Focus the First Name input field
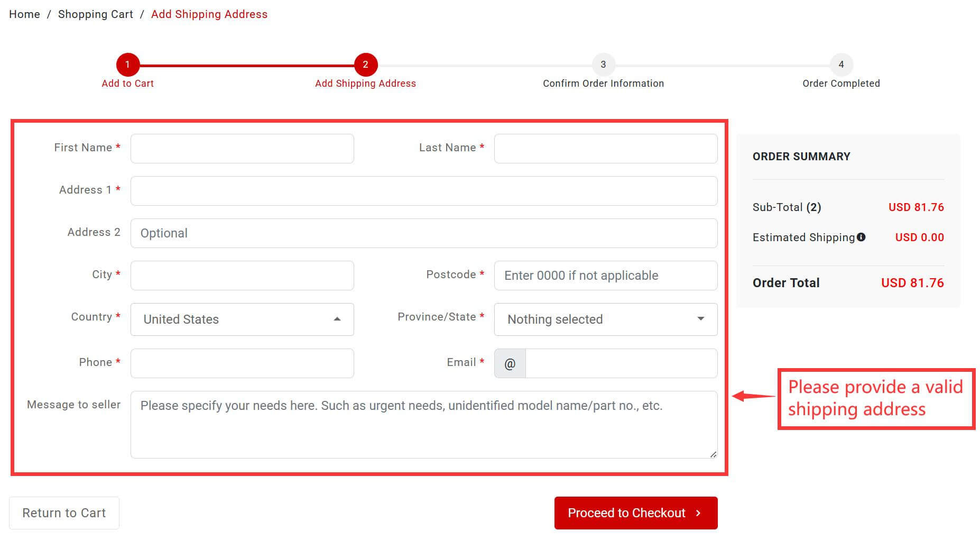Screen dimensions: 980x540 242,149
